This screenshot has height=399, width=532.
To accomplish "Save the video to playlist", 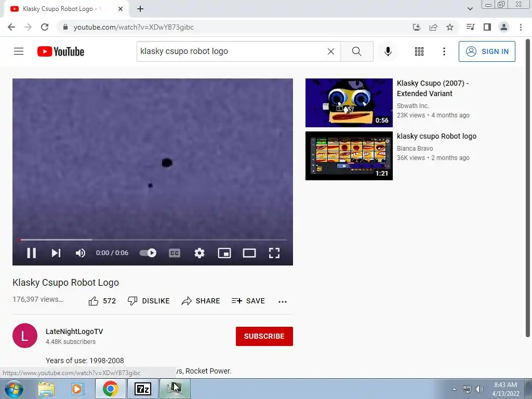I will click(x=248, y=301).
